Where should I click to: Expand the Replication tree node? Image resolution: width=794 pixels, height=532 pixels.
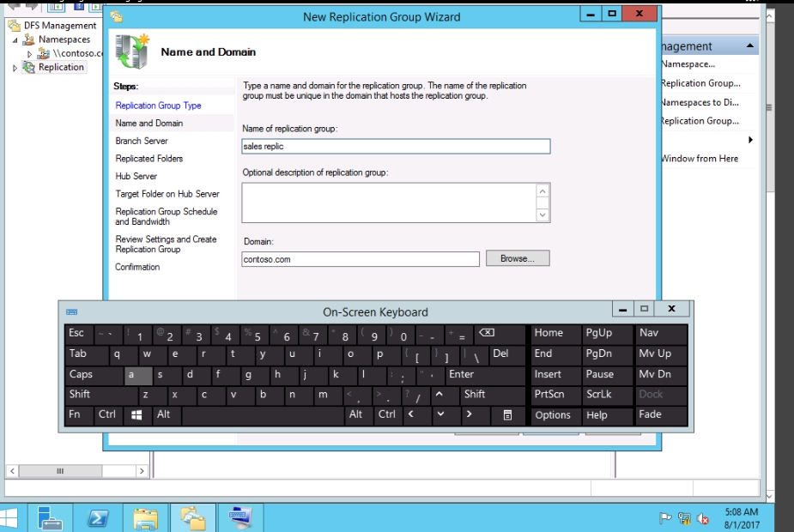point(15,68)
